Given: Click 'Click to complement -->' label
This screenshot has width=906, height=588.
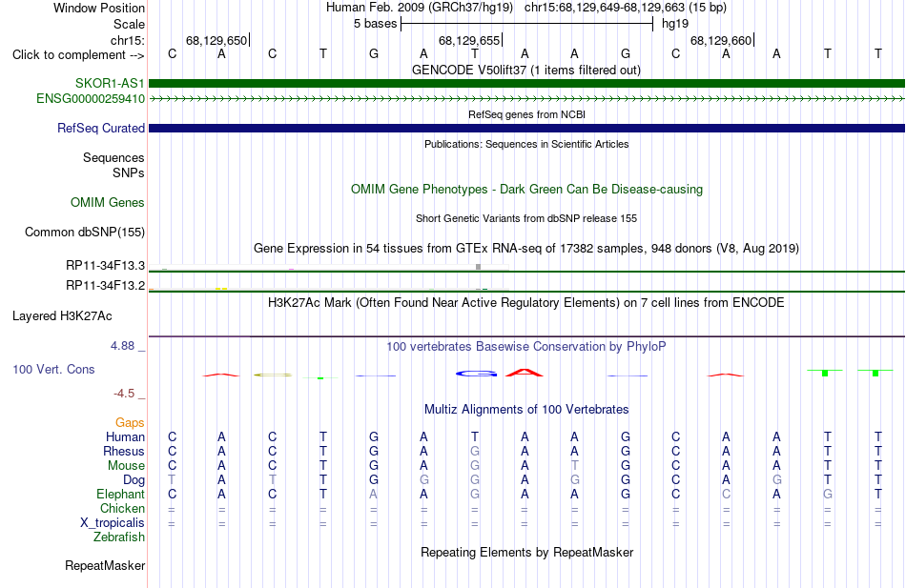Looking at the screenshot, I should 78,55.
